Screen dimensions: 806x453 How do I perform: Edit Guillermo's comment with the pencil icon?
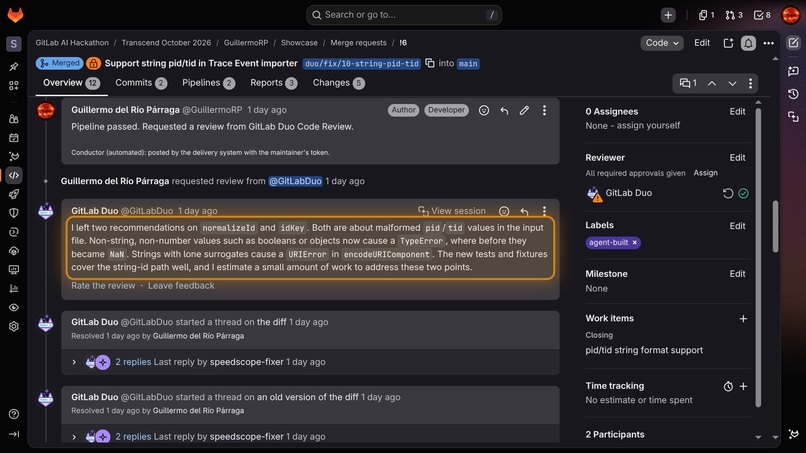(524, 110)
